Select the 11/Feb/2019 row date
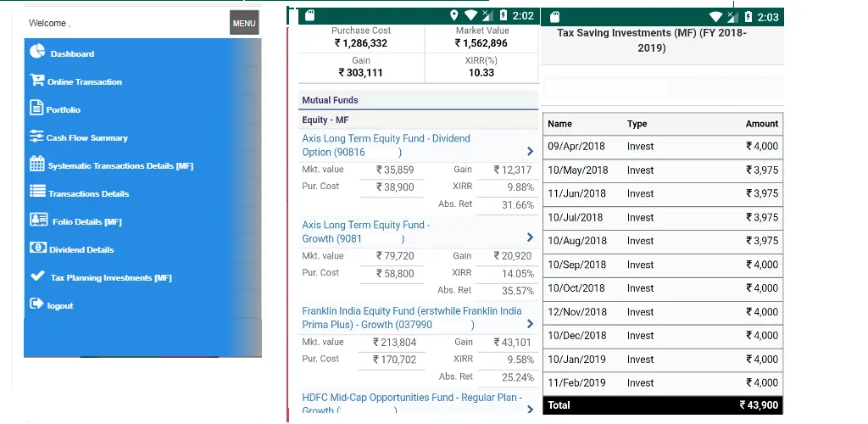This screenshot has width=868, height=424. point(576,383)
